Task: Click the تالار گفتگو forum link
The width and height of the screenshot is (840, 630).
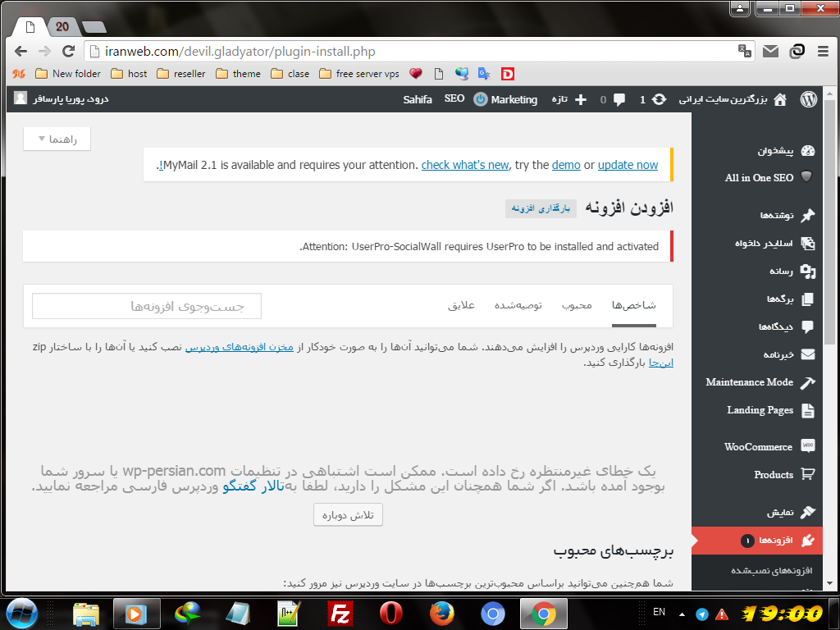Action: pyautogui.click(x=253, y=486)
